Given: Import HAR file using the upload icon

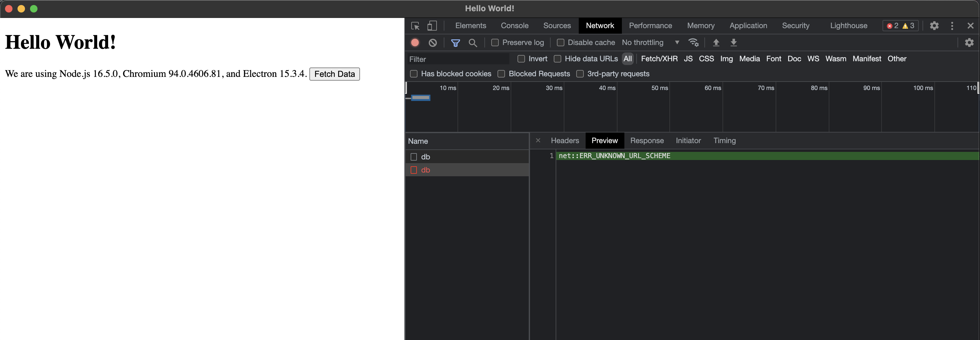Looking at the screenshot, I should point(716,42).
